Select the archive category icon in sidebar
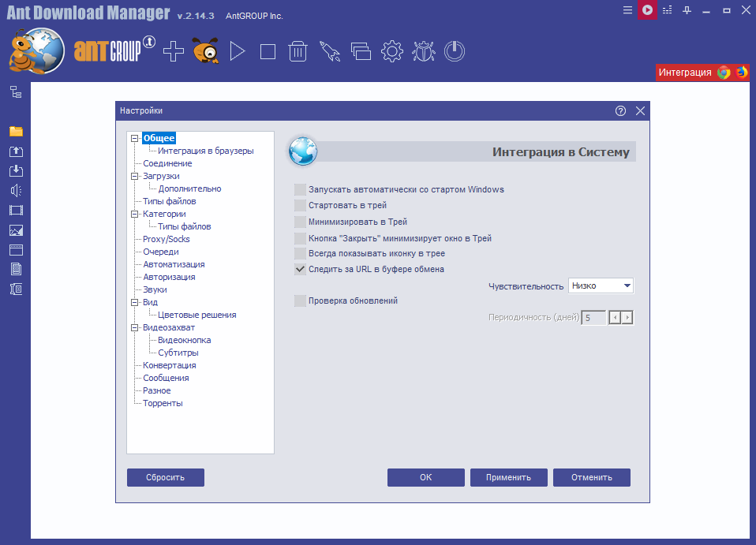 pyautogui.click(x=16, y=289)
